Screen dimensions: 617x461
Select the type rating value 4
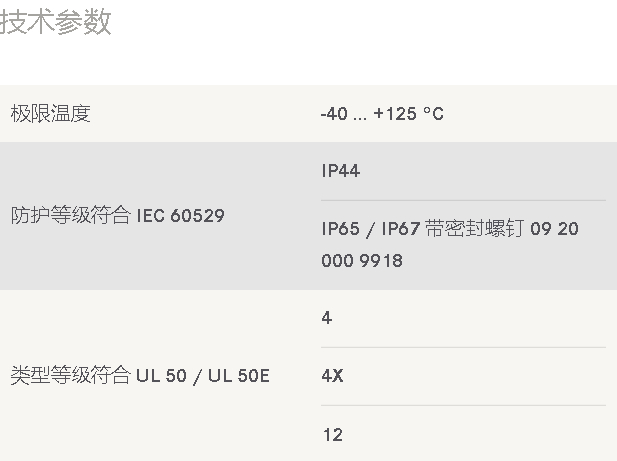[327, 318]
